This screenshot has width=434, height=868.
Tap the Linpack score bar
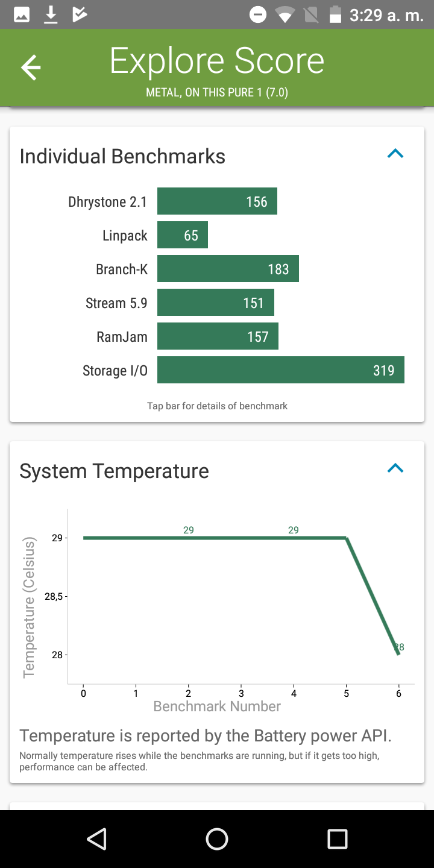tap(183, 235)
